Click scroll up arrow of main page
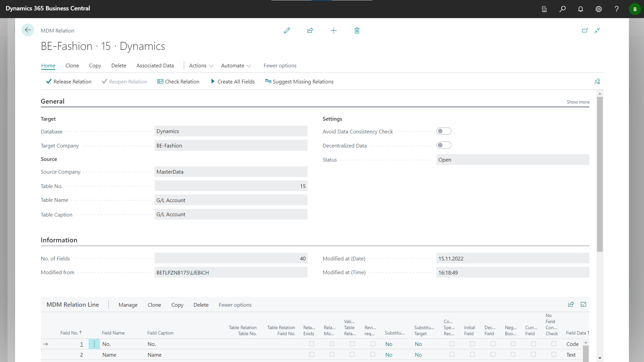This screenshot has height=362, width=644. tap(600, 93)
